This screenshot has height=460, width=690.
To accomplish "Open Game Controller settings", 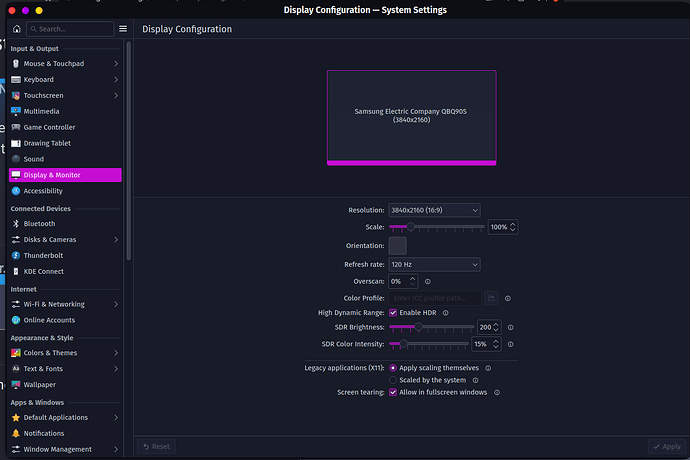I will 65,127.
